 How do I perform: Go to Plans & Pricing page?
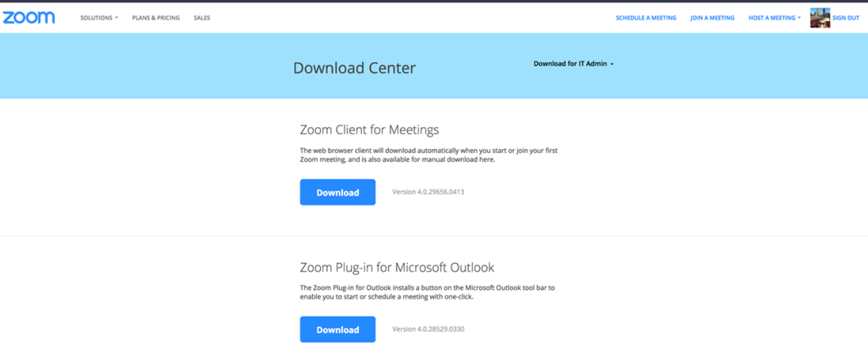click(156, 18)
